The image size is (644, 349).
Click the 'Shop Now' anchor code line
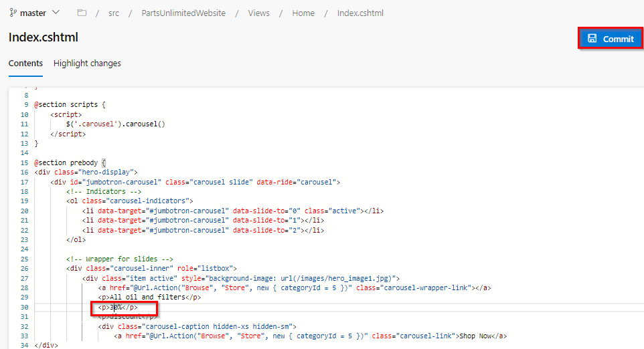click(x=311, y=336)
